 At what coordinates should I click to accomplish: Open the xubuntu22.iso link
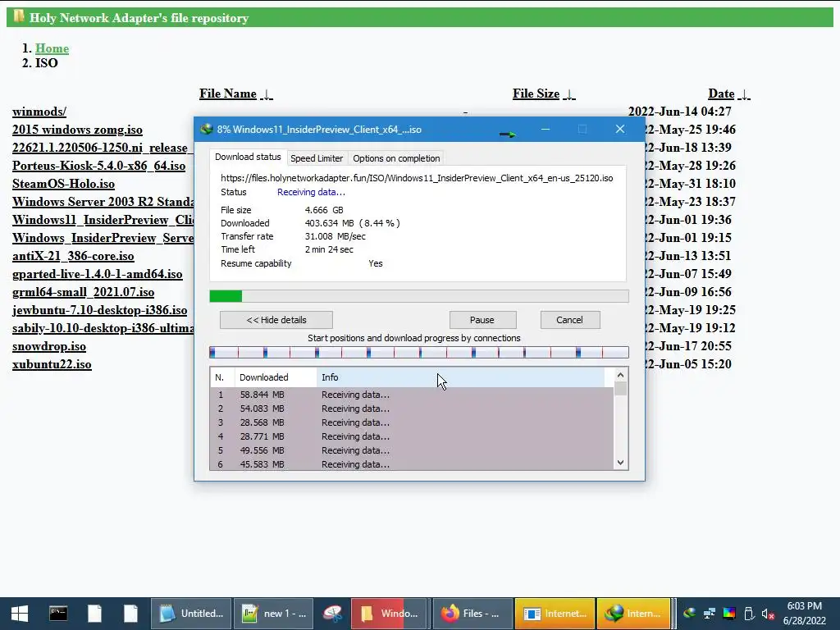point(52,364)
